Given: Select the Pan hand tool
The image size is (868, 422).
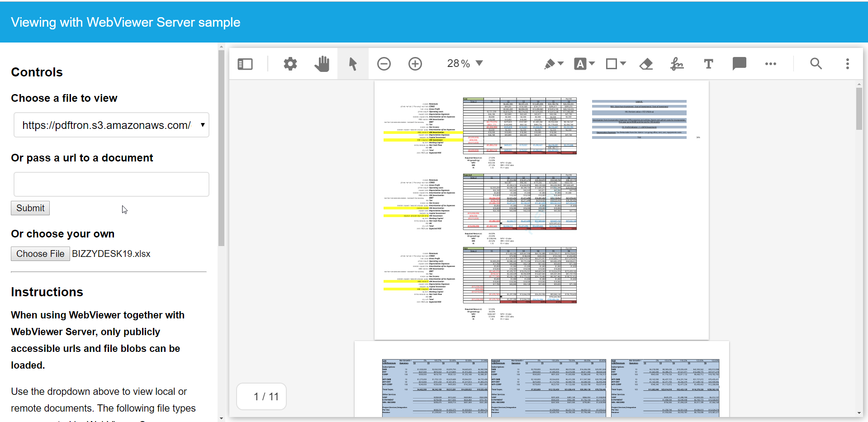Looking at the screenshot, I should [x=322, y=64].
